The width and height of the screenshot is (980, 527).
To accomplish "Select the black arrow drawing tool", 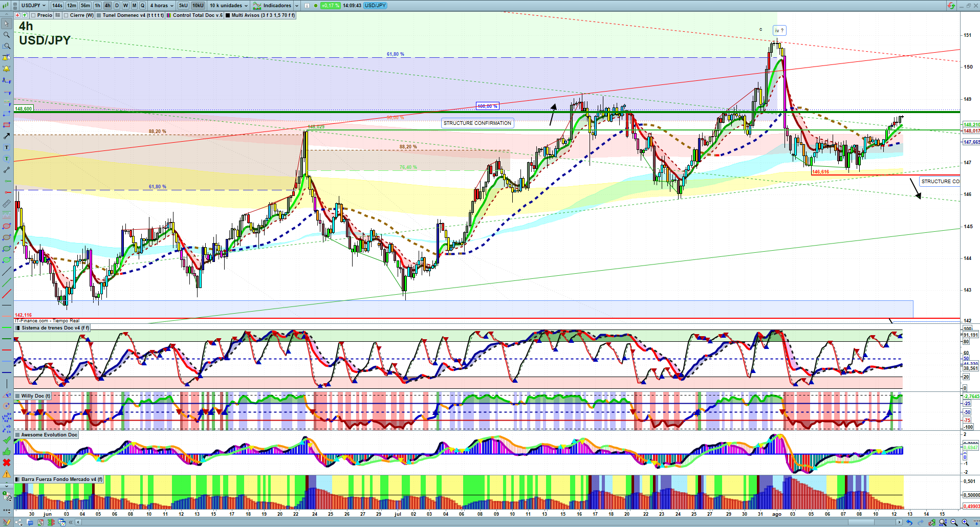I will pyautogui.click(x=7, y=136).
